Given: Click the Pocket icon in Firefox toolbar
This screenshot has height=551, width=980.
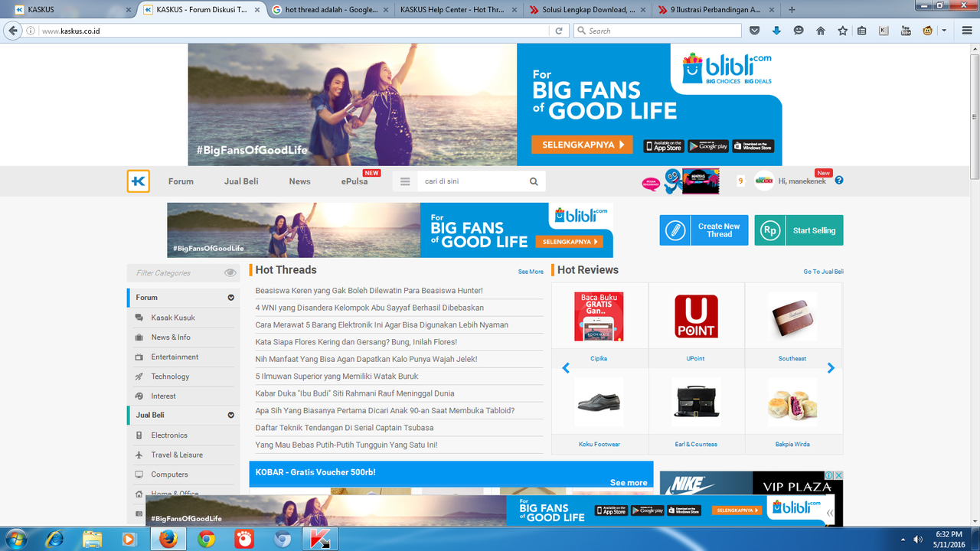Looking at the screenshot, I should coord(755,31).
